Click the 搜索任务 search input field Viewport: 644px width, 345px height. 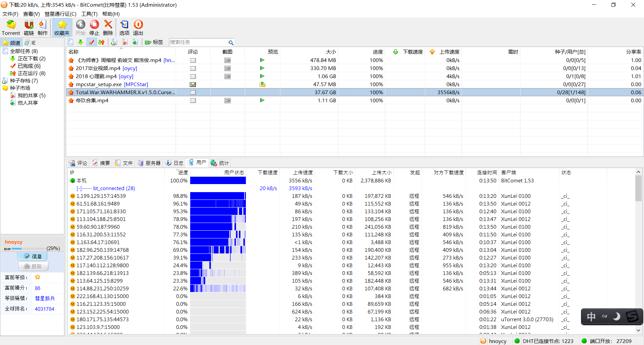[x=198, y=42]
